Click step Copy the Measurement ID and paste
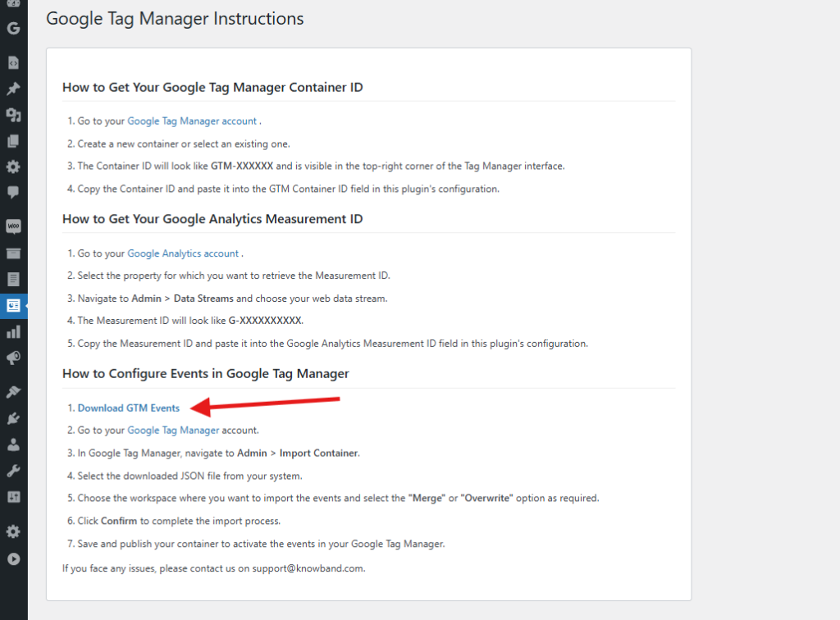This screenshot has width=840, height=620. click(333, 344)
